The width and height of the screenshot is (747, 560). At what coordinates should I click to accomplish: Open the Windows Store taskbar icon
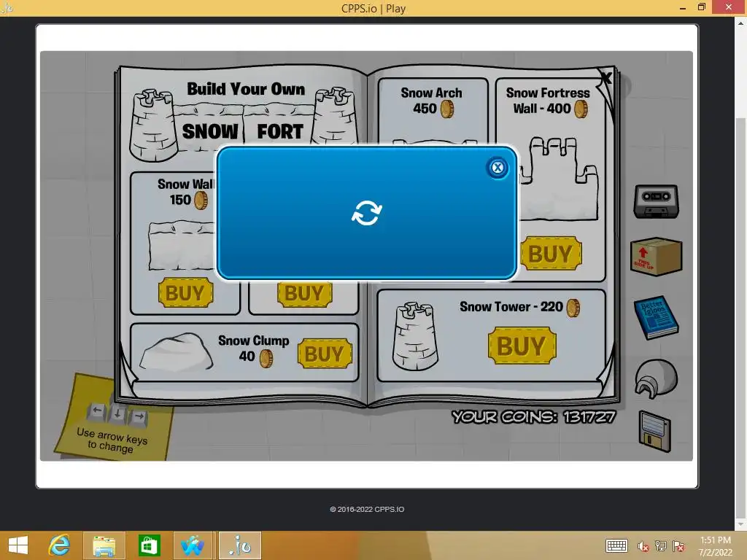click(149, 545)
